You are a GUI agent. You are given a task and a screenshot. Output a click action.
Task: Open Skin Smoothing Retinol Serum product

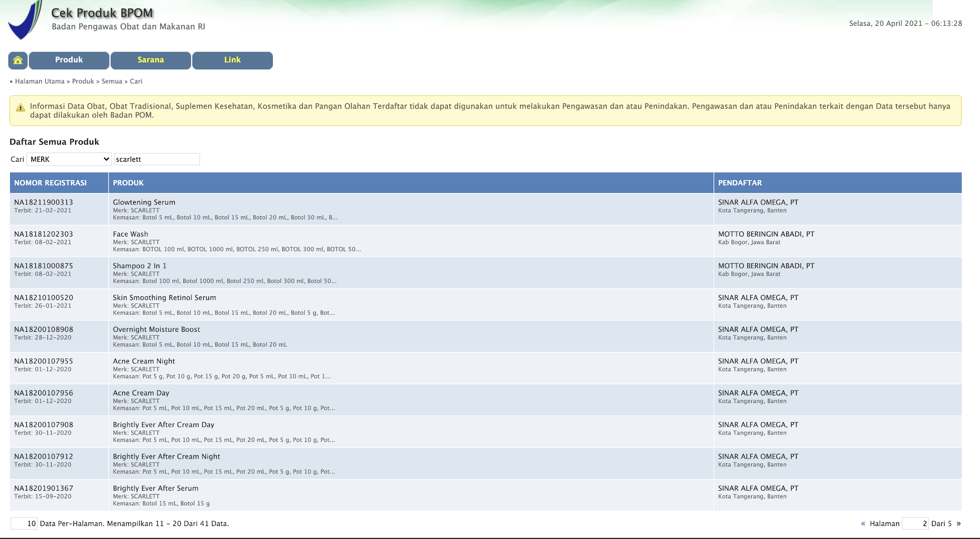pos(165,298)
